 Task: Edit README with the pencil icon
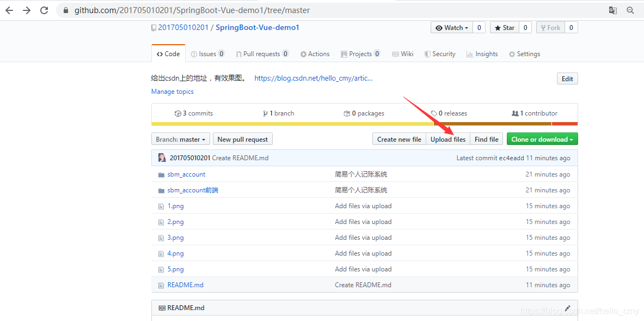click(568, 308)
